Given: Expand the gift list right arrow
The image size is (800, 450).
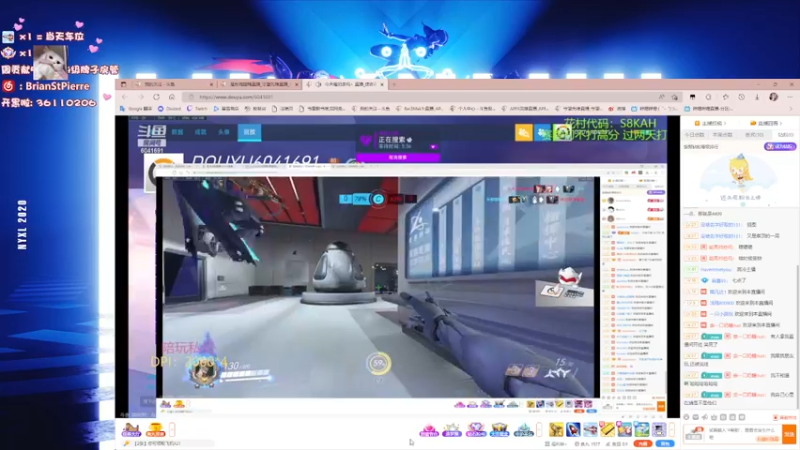Looking at the screenshot, I should pos(672,430).
